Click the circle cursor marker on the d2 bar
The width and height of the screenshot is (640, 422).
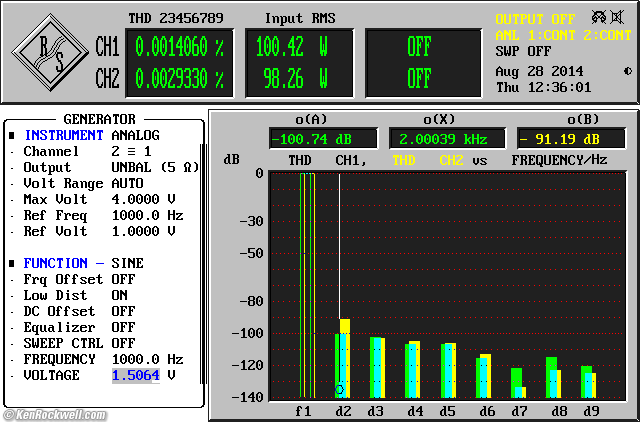point(340,389)
